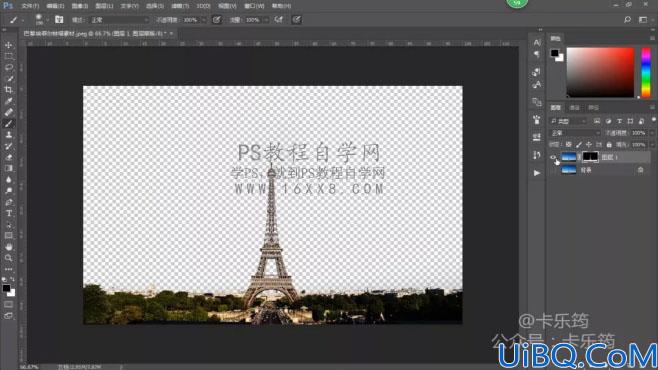The height and width of the screenshot is (370, 658).
Task: Select the Background layer thumbnail
Action: tap(569, 170)
